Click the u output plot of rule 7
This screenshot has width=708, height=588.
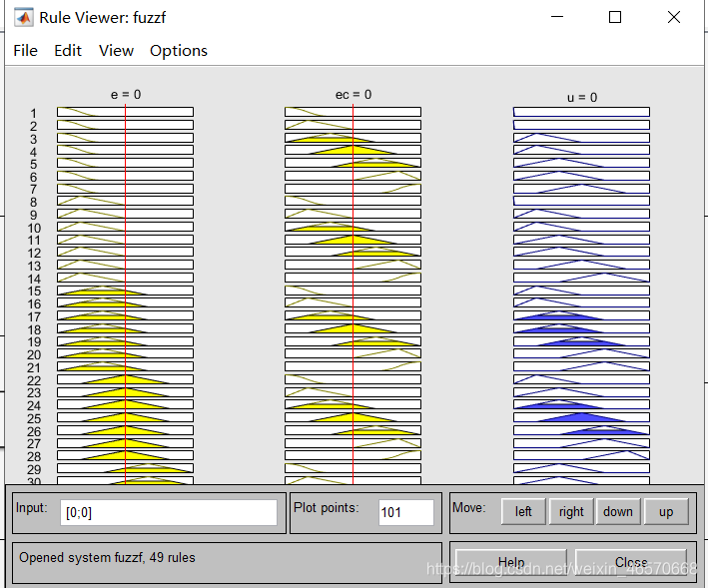(581, 189)
